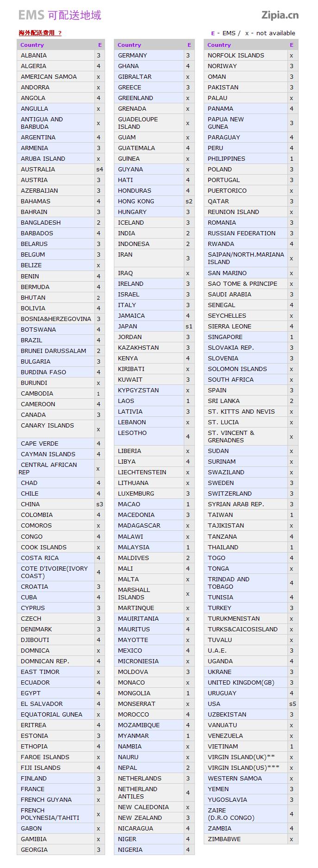Click the s5 zone value for USA

(x=293, y=704)
